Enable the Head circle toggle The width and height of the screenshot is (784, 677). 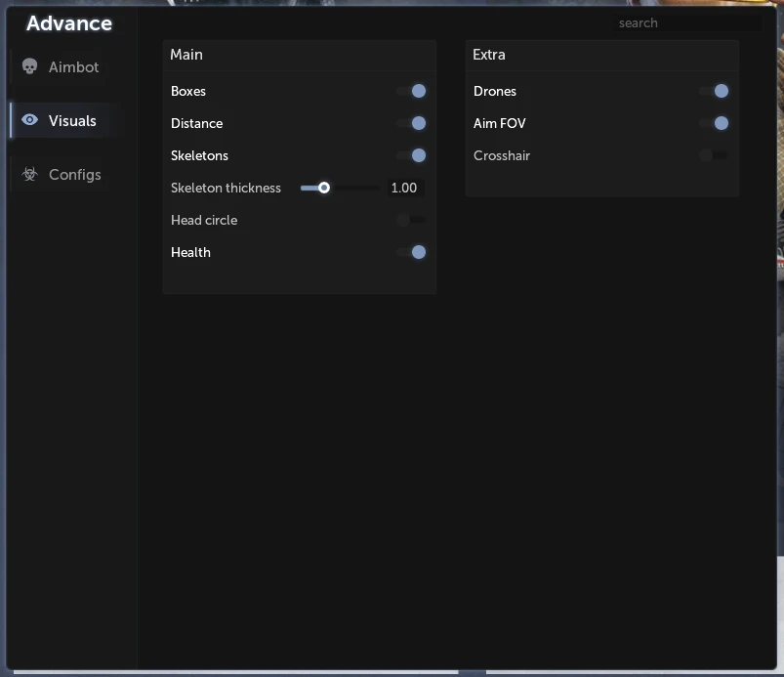point(411,220)
